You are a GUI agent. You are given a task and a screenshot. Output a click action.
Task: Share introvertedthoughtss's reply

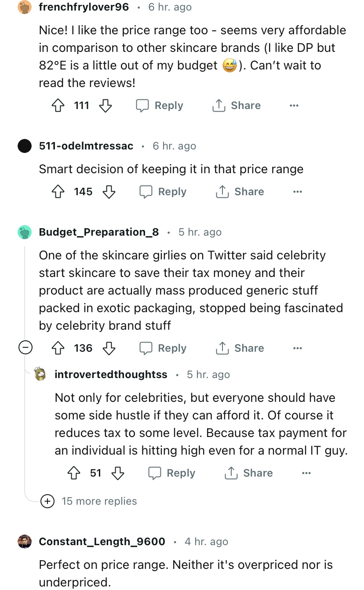(249, 473)
